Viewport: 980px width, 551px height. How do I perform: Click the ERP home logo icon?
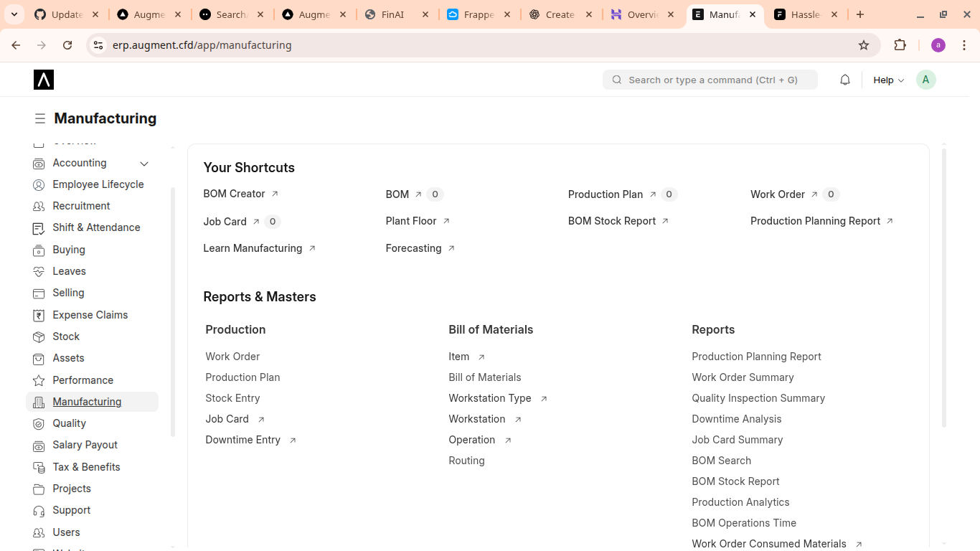(x=44, y=80)
